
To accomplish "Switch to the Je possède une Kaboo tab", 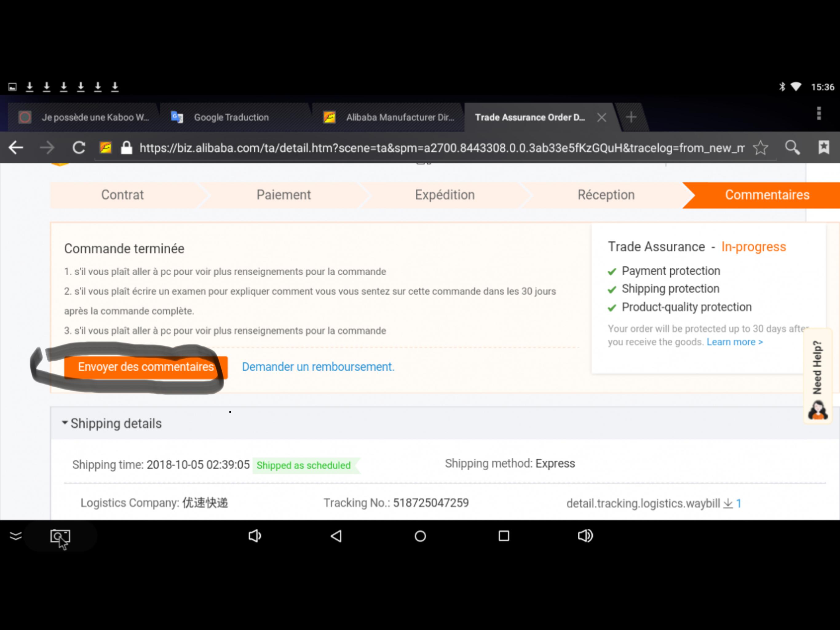I will point(84,118).
